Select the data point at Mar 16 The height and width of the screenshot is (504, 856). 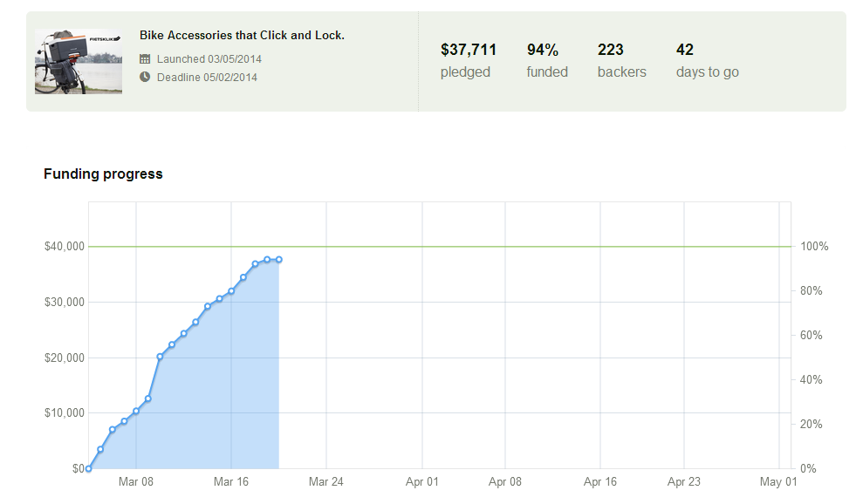coord(231,291)
